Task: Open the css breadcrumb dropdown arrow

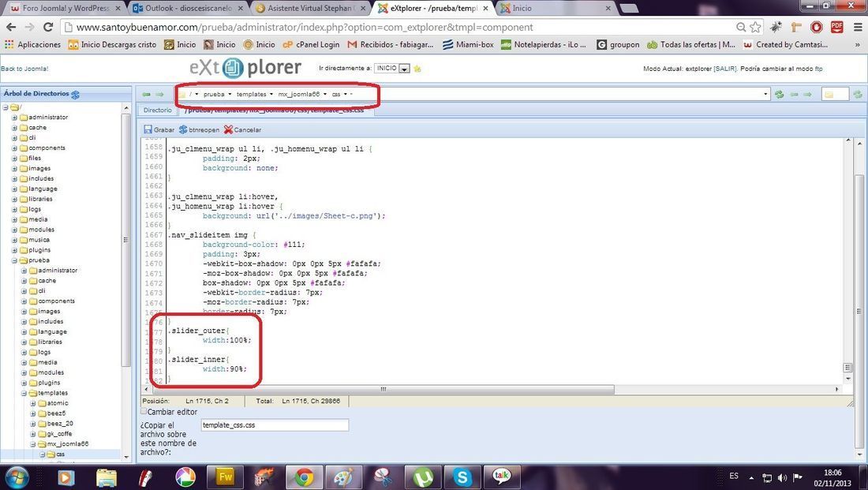Action: [346, 94]
